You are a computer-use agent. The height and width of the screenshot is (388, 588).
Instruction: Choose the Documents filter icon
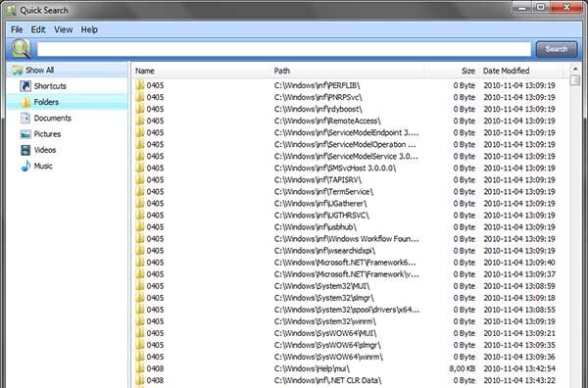(x=25, y=119)
